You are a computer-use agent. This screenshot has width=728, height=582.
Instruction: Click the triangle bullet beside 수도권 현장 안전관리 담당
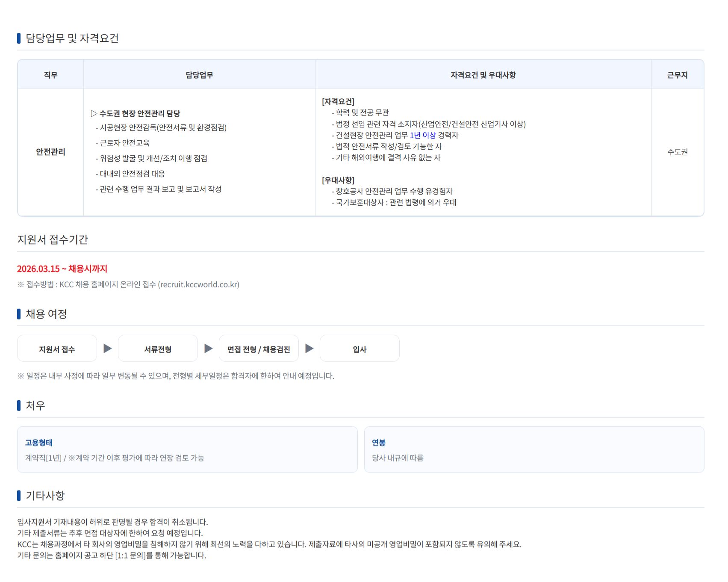(94, 113)
